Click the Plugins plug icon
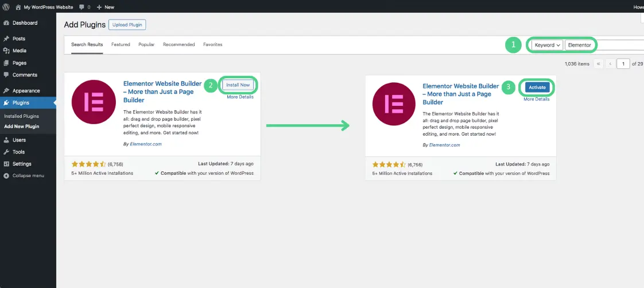 pyautogui.click(x=6, y=103)
